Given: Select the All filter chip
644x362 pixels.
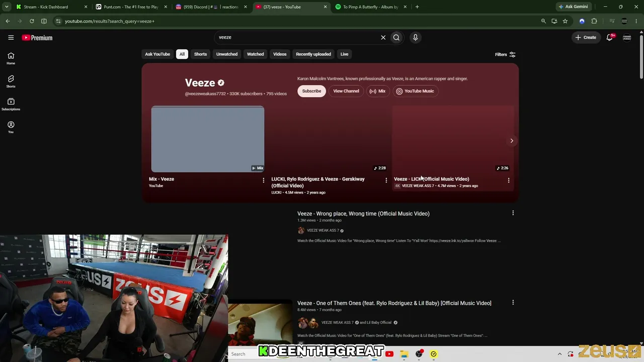Looking at the screenshot, I should (x=182, y=54).
